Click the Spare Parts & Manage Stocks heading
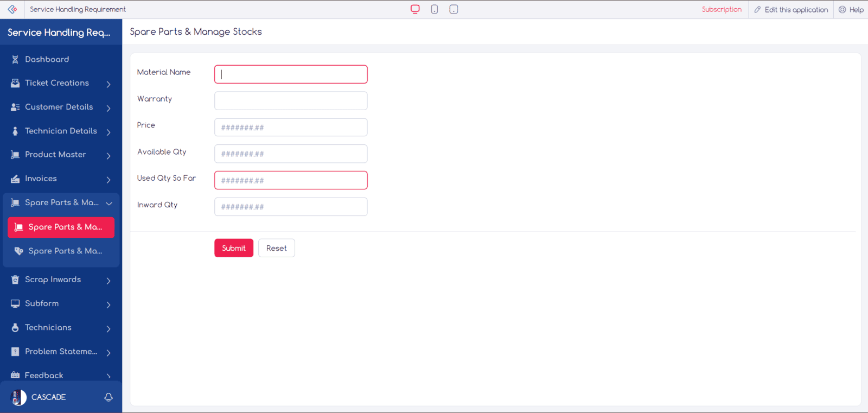 pyautogui.click(x=196, y=32)
